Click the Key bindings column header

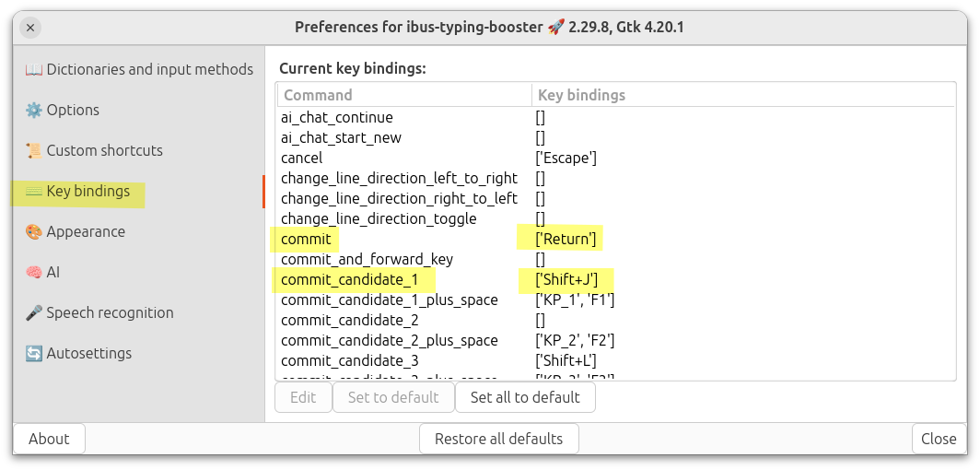coord(581,95)
